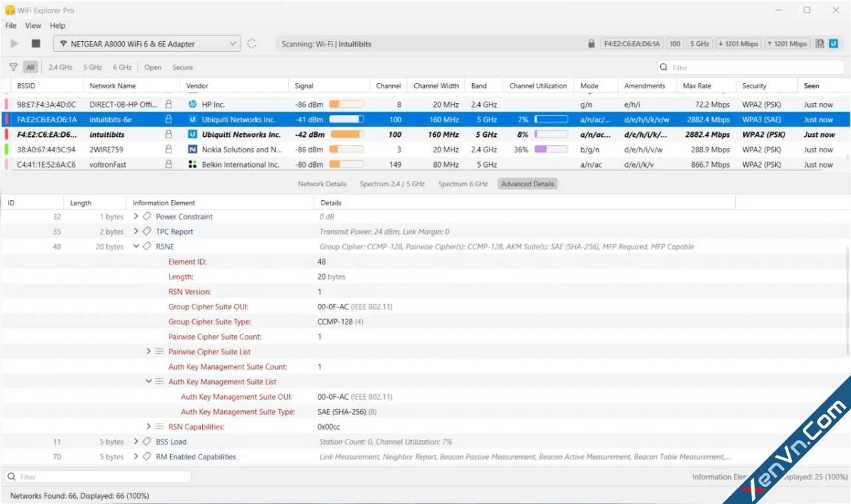Click Ubiquiti logo in intuitibits-6e row
Image resolution: width=851 pixels, height=504 pixels.
(x=193, y=120)
